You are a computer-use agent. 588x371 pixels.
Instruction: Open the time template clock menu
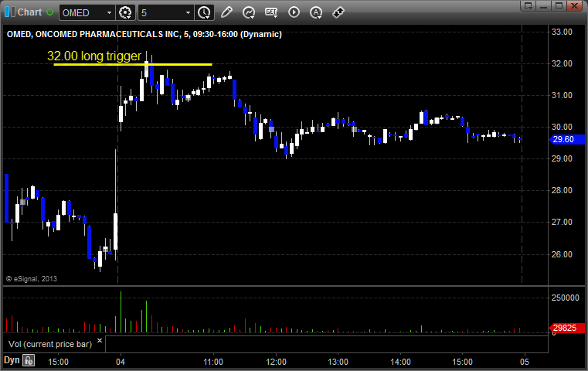pos(205,13)
